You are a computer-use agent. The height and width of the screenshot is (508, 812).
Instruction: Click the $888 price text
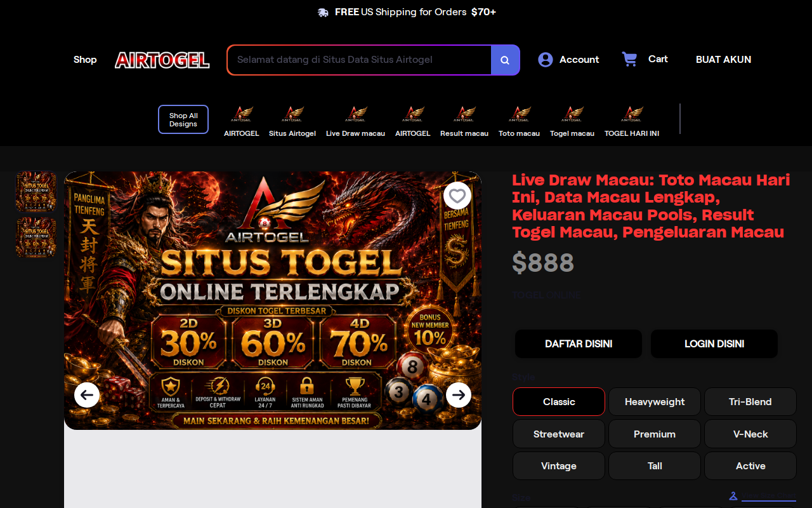pos(543,262)
